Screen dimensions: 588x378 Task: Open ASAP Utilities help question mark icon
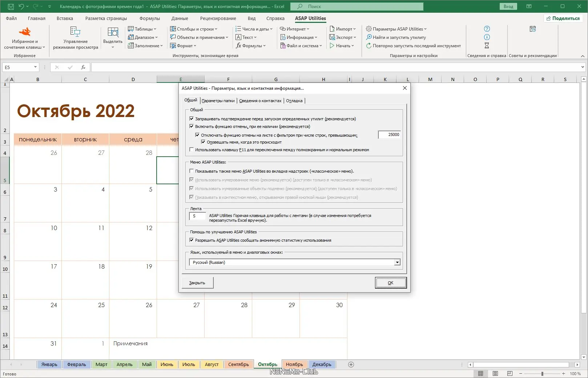click(x=487, y=29)
